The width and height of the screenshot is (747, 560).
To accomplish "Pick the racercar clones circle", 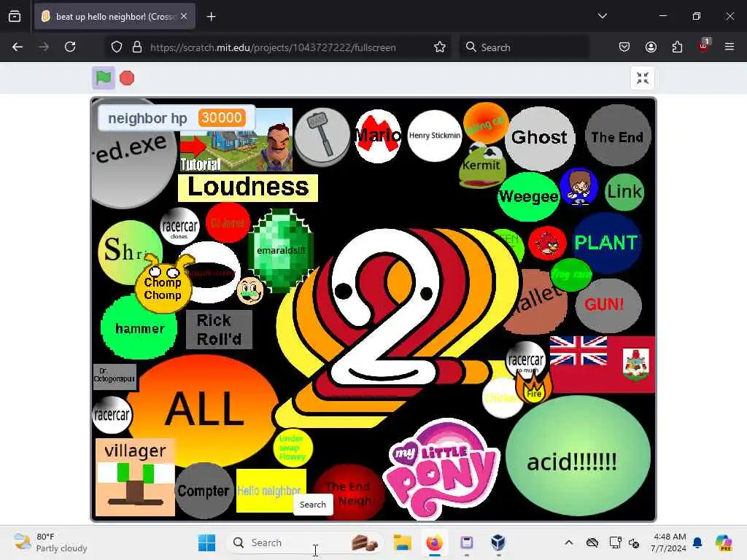I will click(x=179, y=226).
